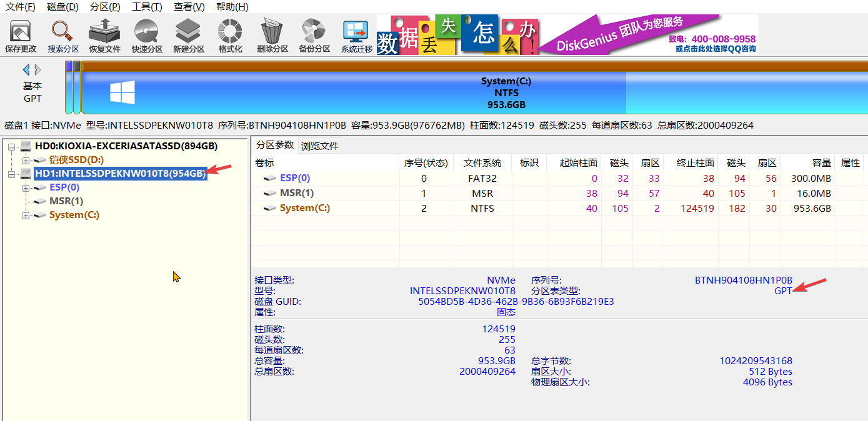This screenshot has height=421, width=868.
Task: Expand the 铠侠SSD(D:) tree node
Action: pyautogui.click(x=26, y=161)
